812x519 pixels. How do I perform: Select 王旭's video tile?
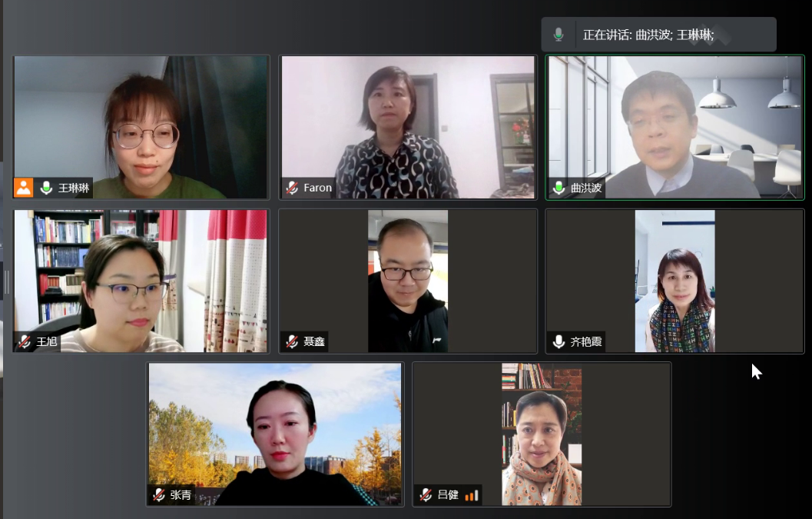coord(141,281)
